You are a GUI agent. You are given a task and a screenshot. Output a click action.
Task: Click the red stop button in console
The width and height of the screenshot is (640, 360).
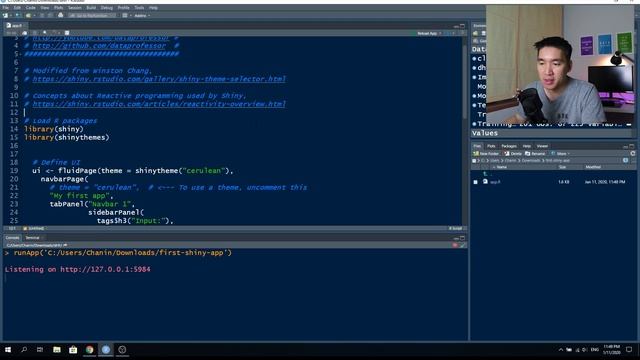click(455, 245)
